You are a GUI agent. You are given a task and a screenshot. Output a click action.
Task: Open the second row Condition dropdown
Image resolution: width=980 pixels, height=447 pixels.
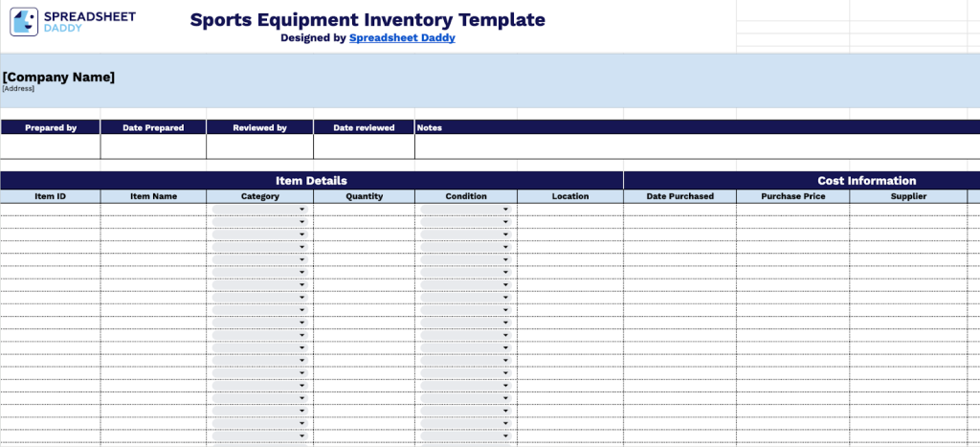(504, 222)
